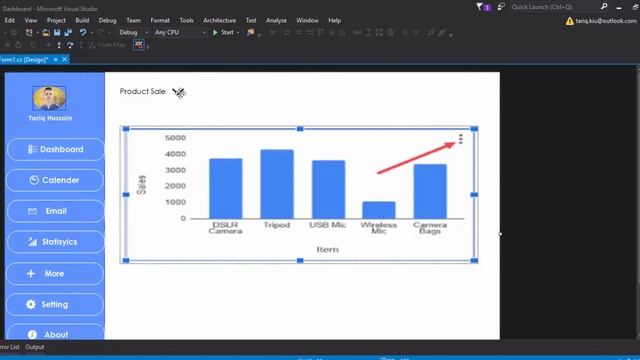Open the View menu
The height and width of the screenshot is (360, 640).
coord(31,20)
